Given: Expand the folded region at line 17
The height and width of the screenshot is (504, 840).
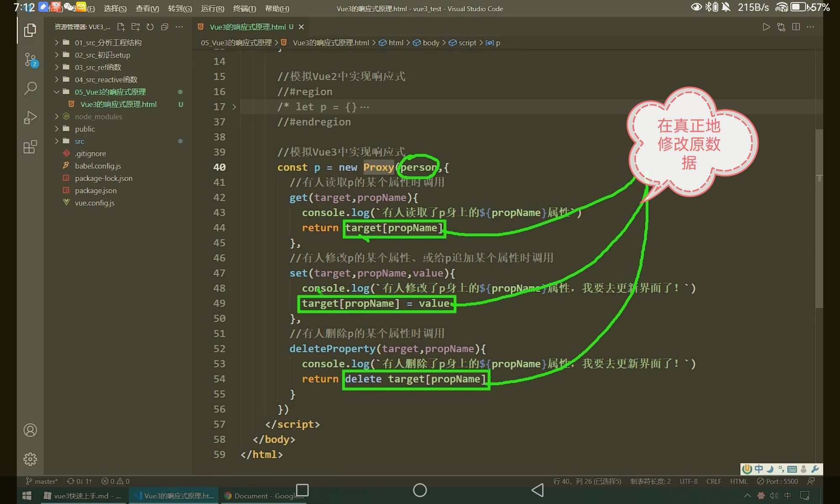Looking at the screenshot, I should point(234,107).
